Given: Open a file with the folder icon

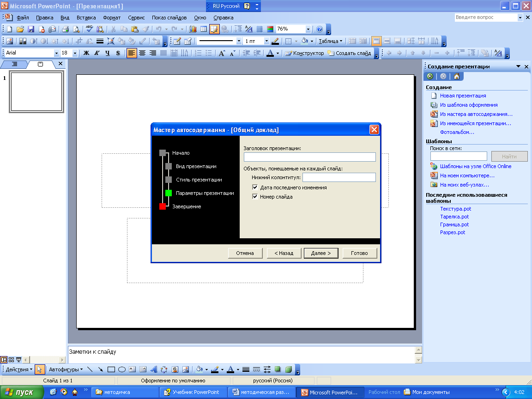Looking at the screenshot, I should 20,29.
